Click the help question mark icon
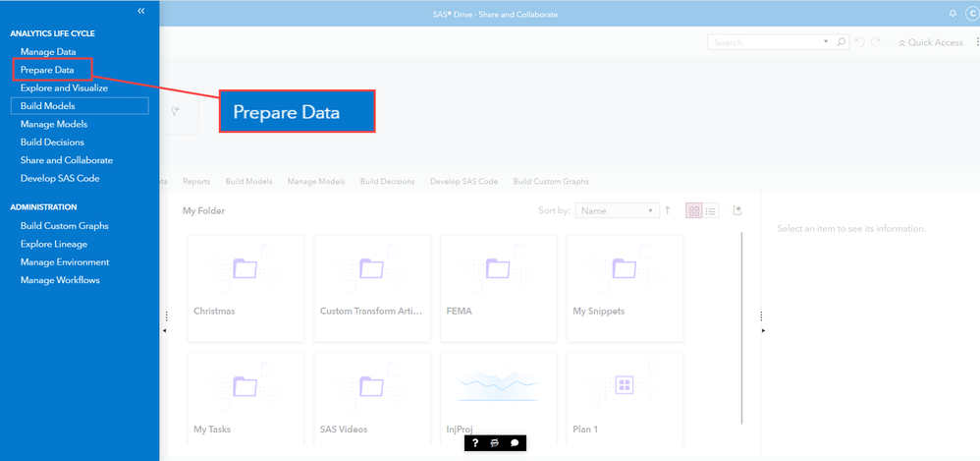The image size is (980, 461). pos(475,443)
